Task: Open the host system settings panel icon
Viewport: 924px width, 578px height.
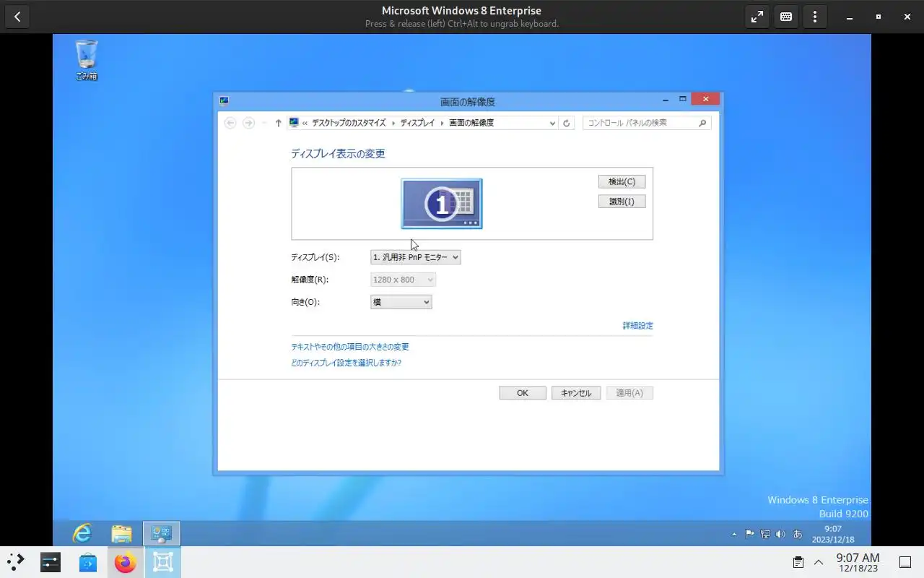Action: (x=51, y=562)
